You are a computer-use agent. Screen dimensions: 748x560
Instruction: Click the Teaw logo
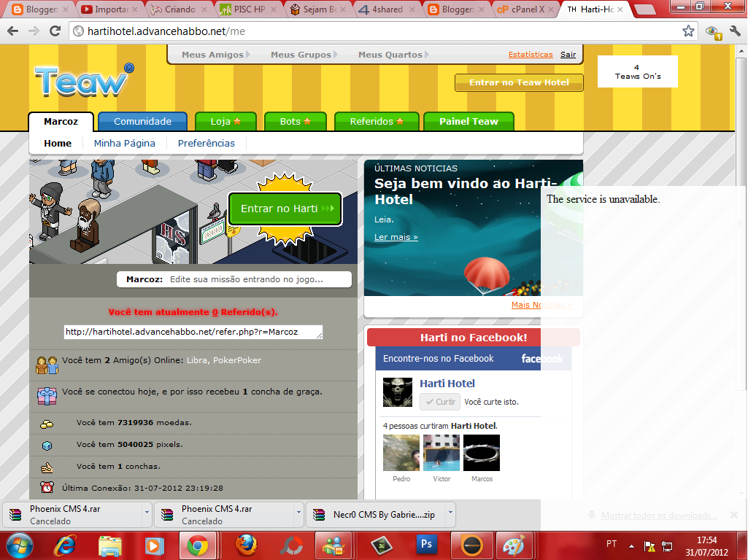pos(84,80)
